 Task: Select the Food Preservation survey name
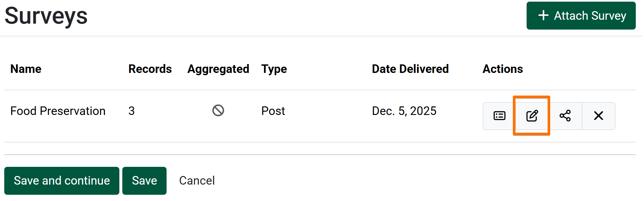(58, 111)
